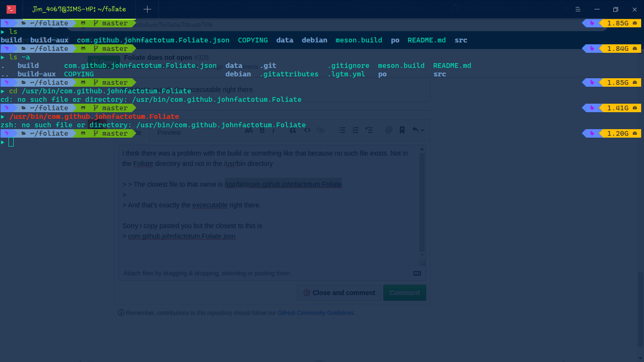Open a new terminal tab with the plus button
This screenshot has height=362, width=644.
[x=148, y=9]
